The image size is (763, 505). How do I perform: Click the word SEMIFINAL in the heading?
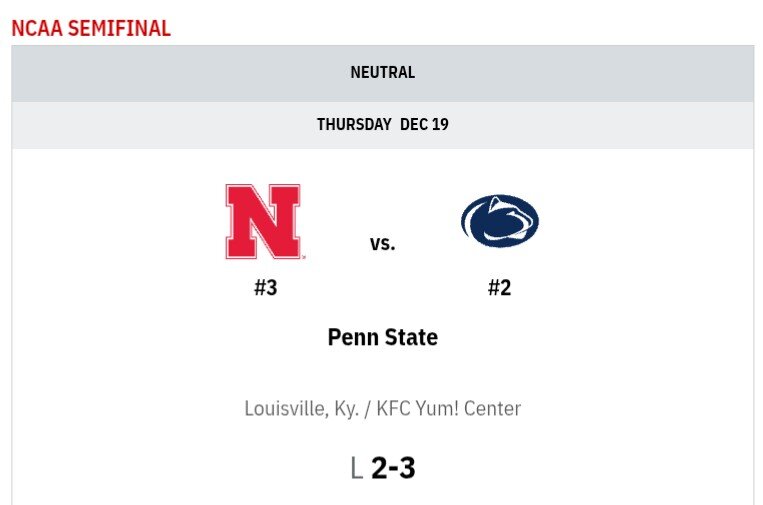point(119,28)
